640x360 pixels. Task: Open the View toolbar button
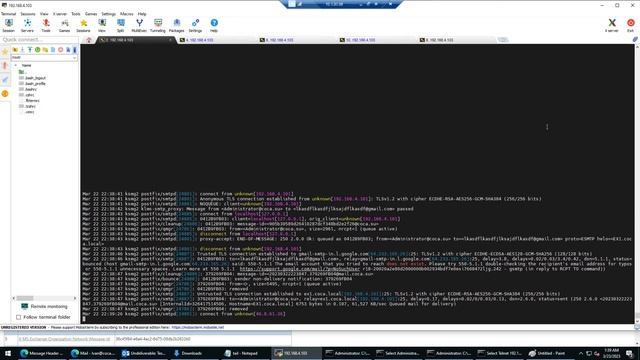coord(102,25)
